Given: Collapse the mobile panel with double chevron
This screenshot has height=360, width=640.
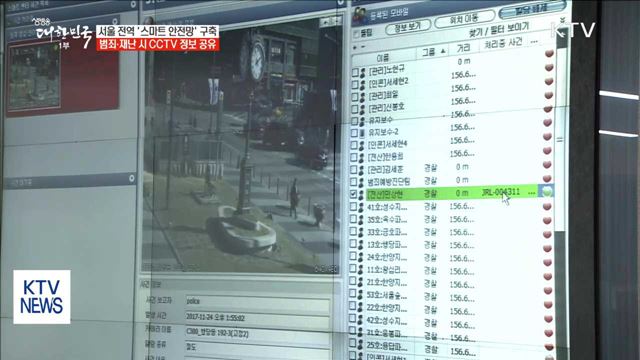Looking at the screenshot, I should tap(562, 19).
